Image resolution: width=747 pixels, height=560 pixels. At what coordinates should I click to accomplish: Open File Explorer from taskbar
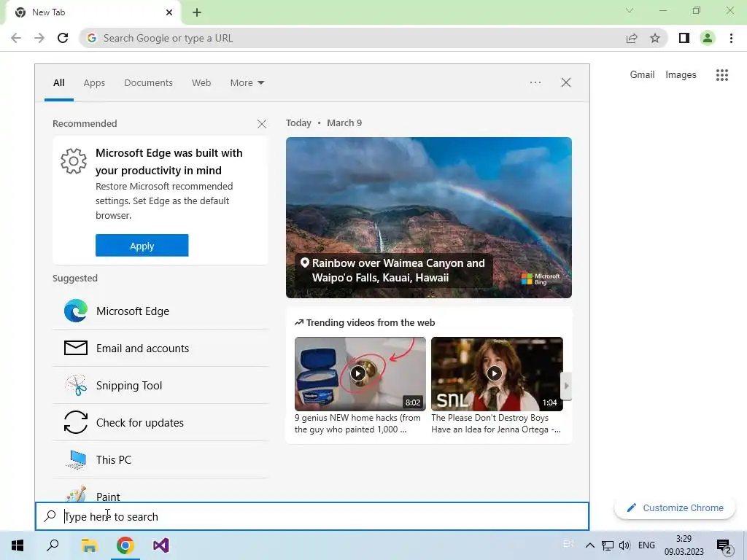[x=89, y=545]
